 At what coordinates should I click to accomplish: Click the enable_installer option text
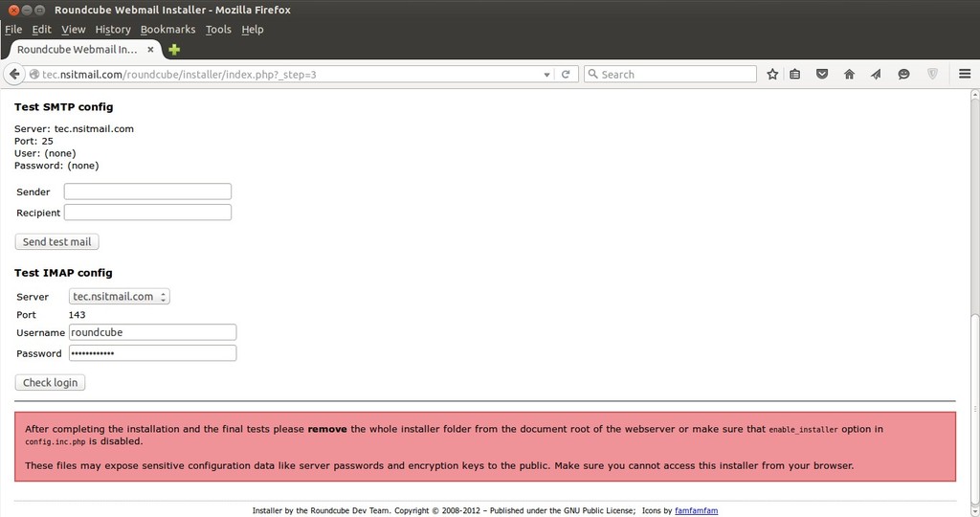tap(803, 430)
